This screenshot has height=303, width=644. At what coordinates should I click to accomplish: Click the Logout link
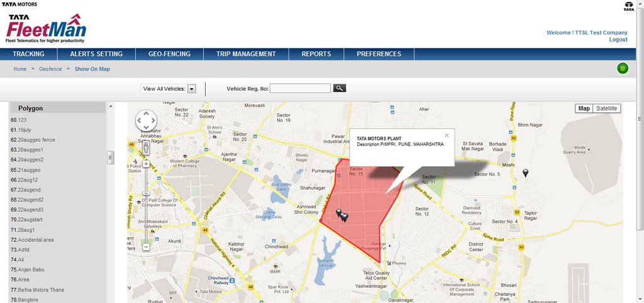[x=618, y=40]
